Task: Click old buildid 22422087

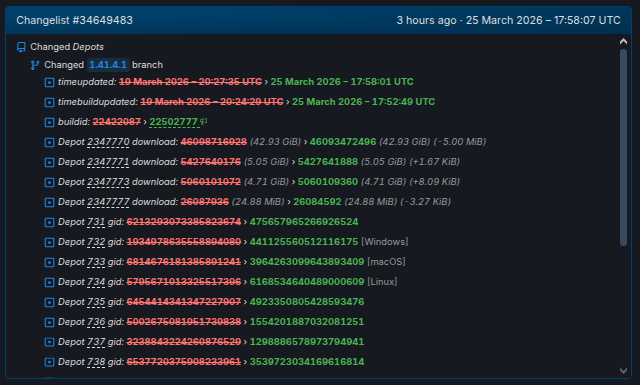Action: pyautogui.click(x=116, y=122)
